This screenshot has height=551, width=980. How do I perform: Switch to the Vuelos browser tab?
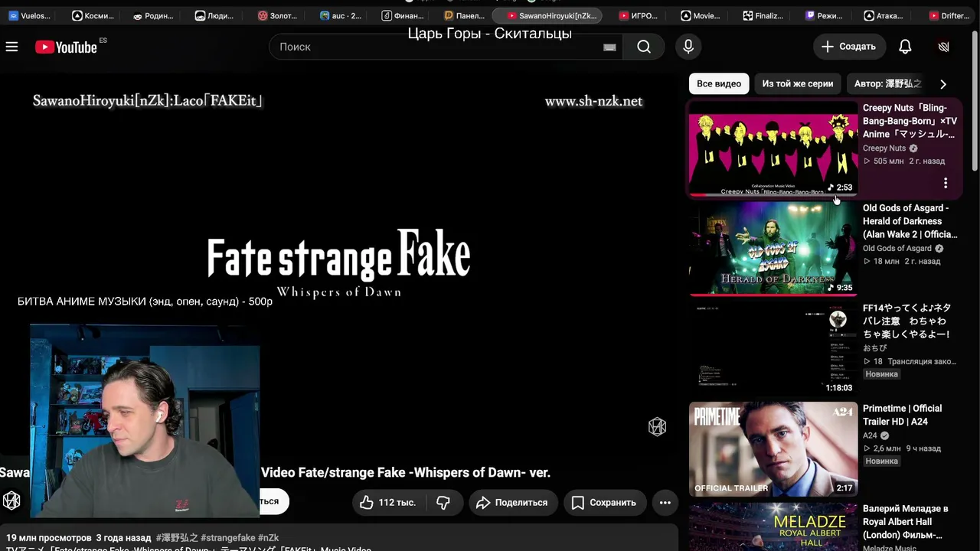[30, 15]
